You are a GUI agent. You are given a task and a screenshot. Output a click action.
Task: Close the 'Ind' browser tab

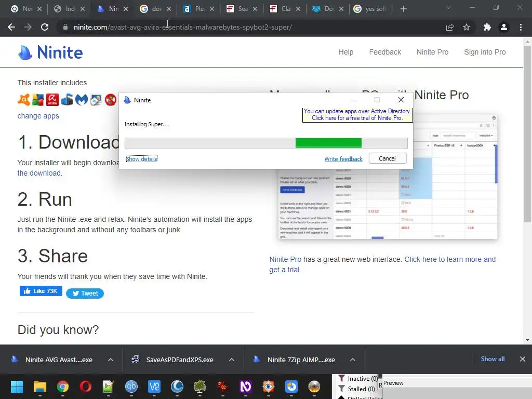83,9
